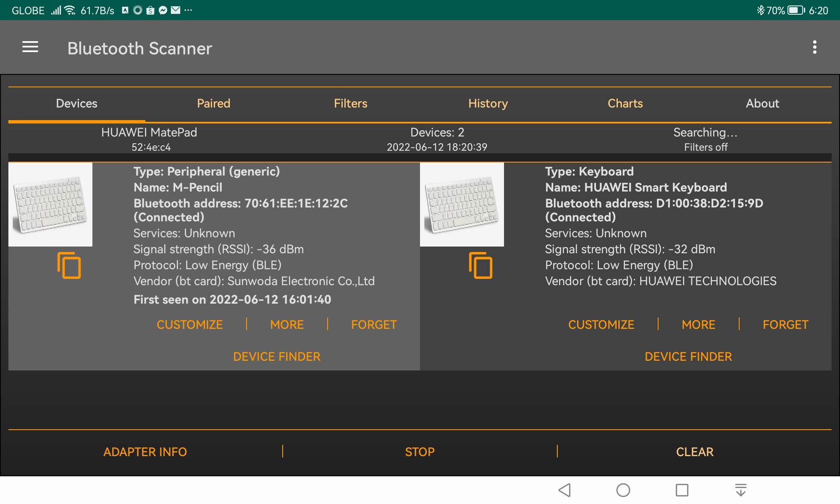
Task: Forget the M-Pencil device
Action: (x=374, y=325)
